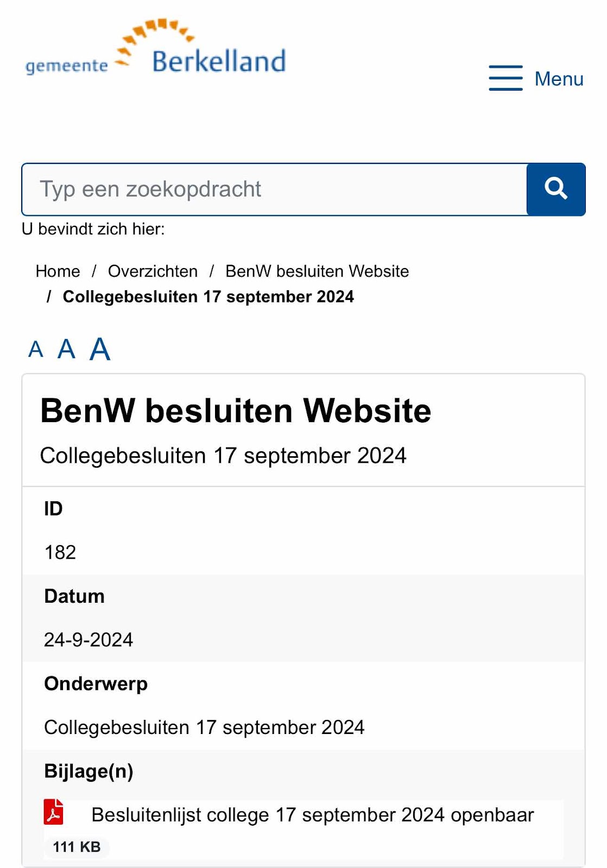Open Besluitenlijst college 17 september 2024 openbaar
This screenshot has height=868, width=607.
pyautogui.click(x=312, y=815)
